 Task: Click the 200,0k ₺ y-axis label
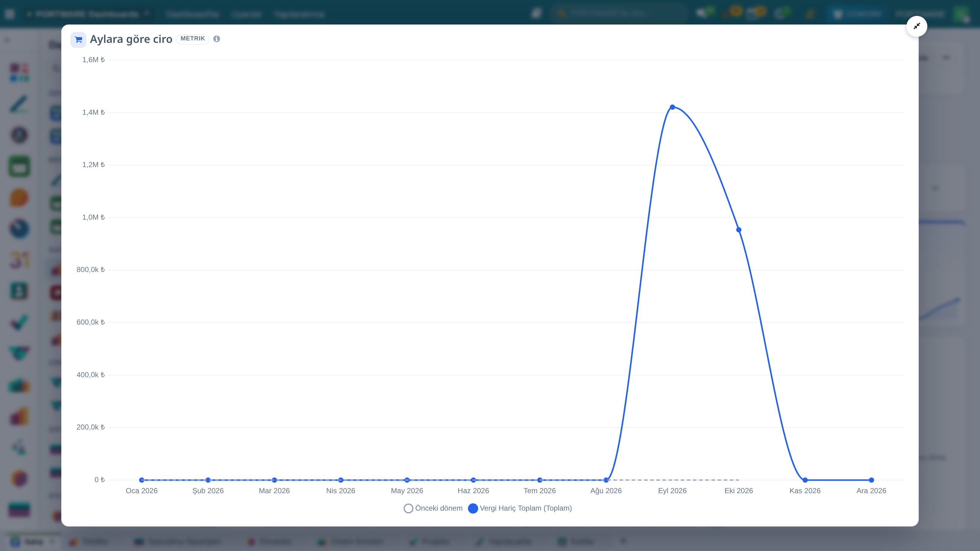[x=91, y=427]
